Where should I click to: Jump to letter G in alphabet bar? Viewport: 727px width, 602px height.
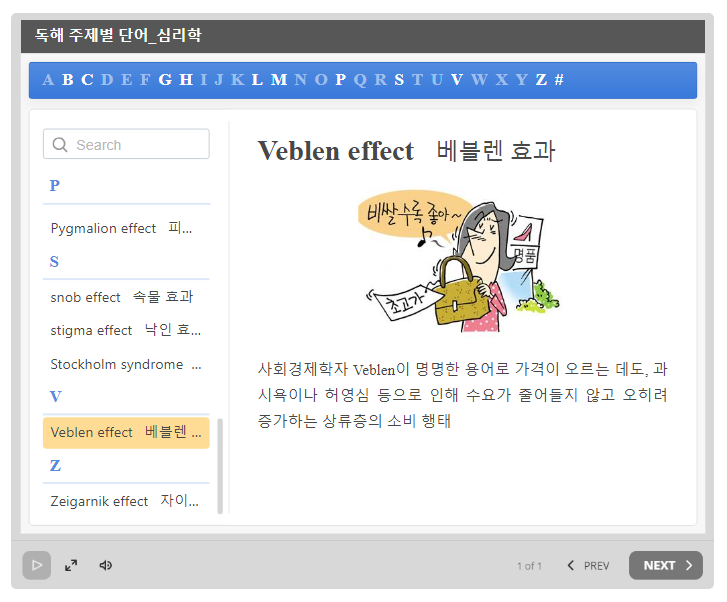click(x=165, y=80)
